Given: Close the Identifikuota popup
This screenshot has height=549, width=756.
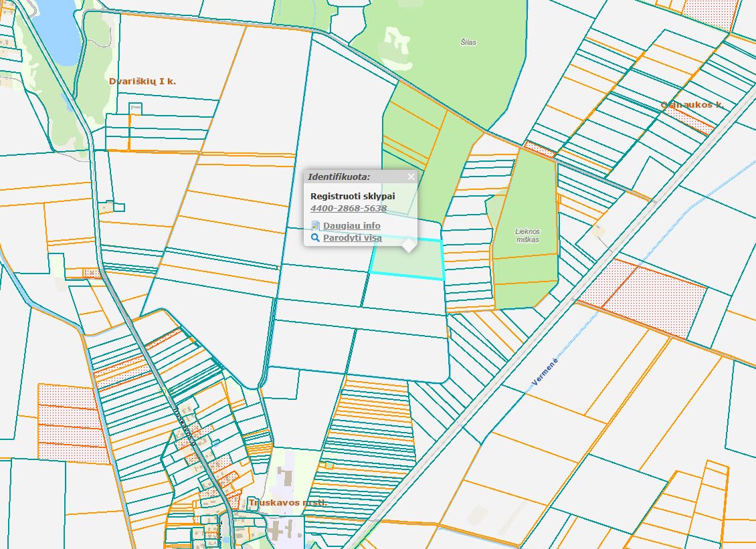Looking at the screenshot, I should pos(411,177).
